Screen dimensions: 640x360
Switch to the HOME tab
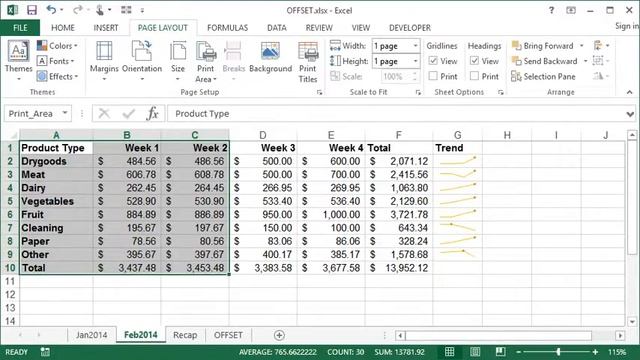click(63, 28)
